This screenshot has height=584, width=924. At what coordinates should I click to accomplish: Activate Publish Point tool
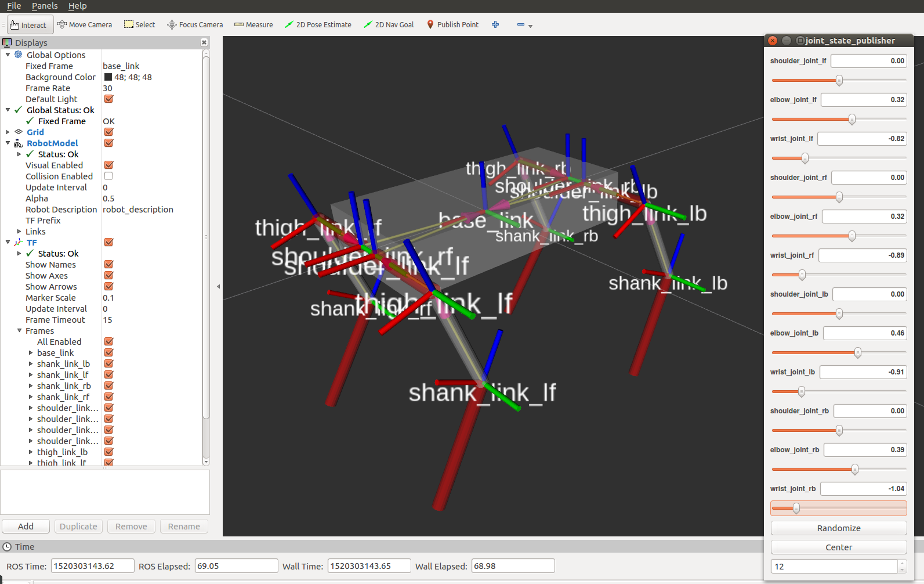point(452,24)
